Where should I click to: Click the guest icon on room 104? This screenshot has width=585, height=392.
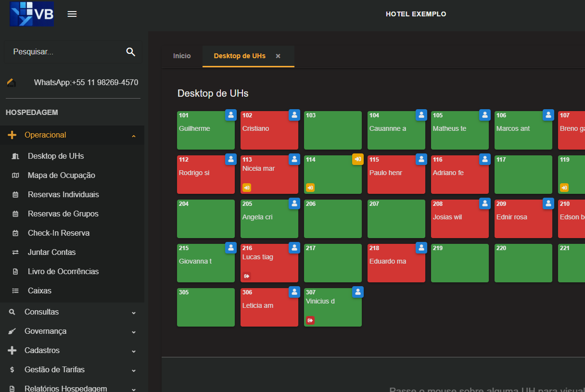[x=421, y=115]
